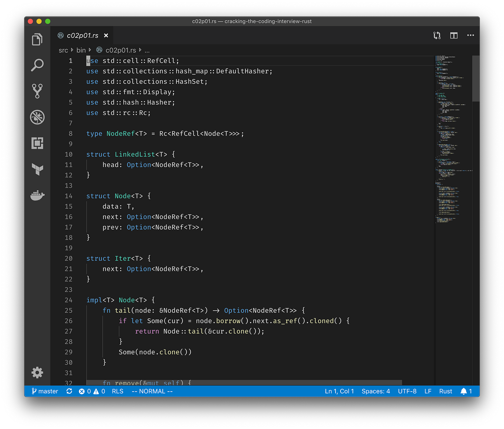Open the editor More Actions menu
Viewport: 504px width, 429px height.
pos(471,35)
